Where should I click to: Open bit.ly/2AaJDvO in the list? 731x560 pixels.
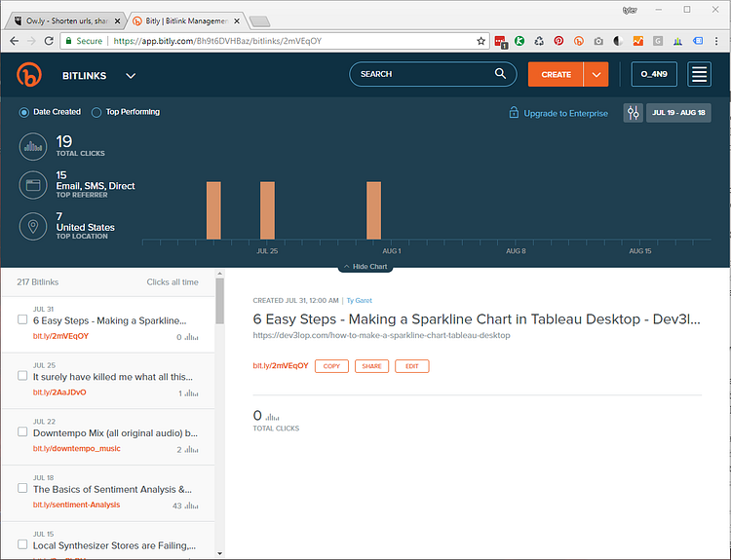tap(59, 392)
